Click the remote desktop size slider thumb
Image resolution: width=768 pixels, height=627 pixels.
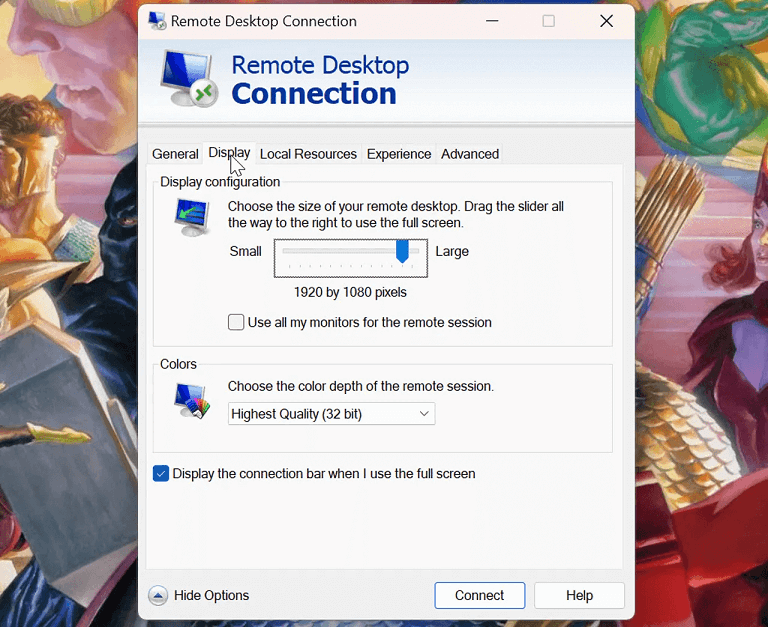tap(402, 251)
